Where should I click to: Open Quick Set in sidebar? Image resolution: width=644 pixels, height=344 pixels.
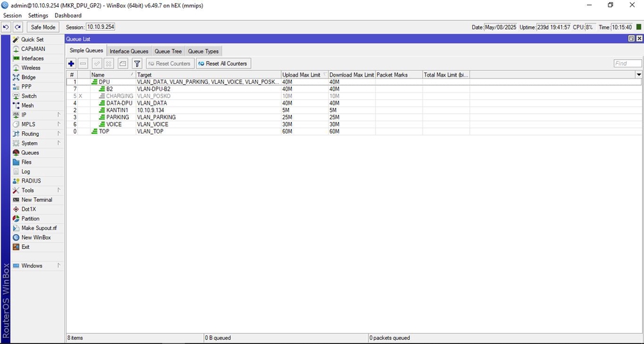pos(38,40)
